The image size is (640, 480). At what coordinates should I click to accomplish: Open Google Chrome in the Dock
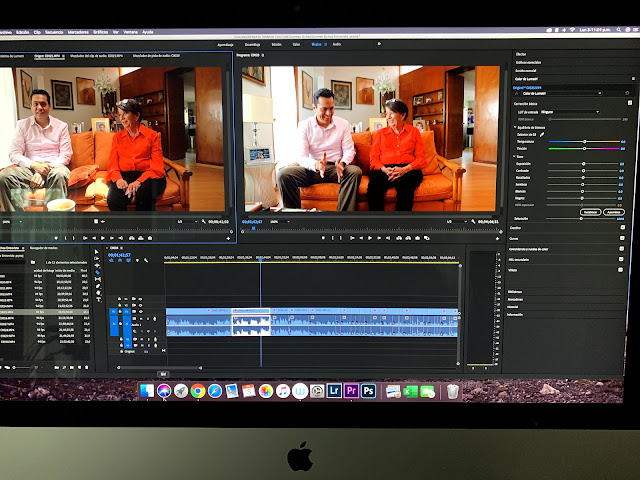198,390
